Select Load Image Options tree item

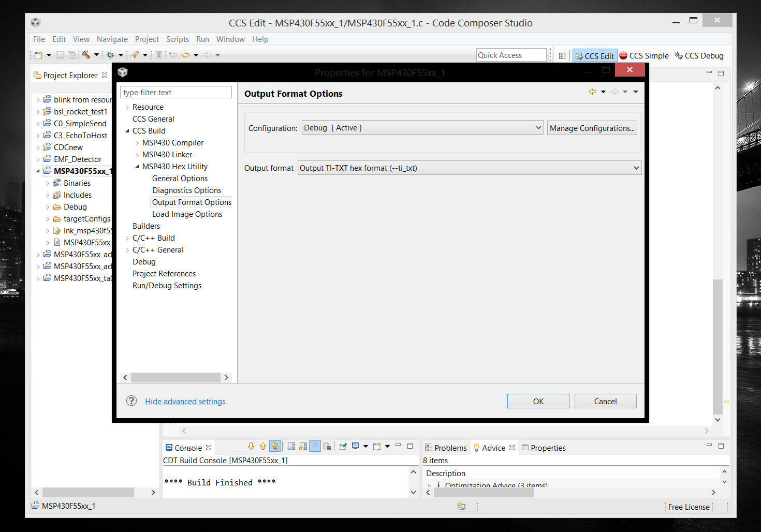click(x=187, y=214)
